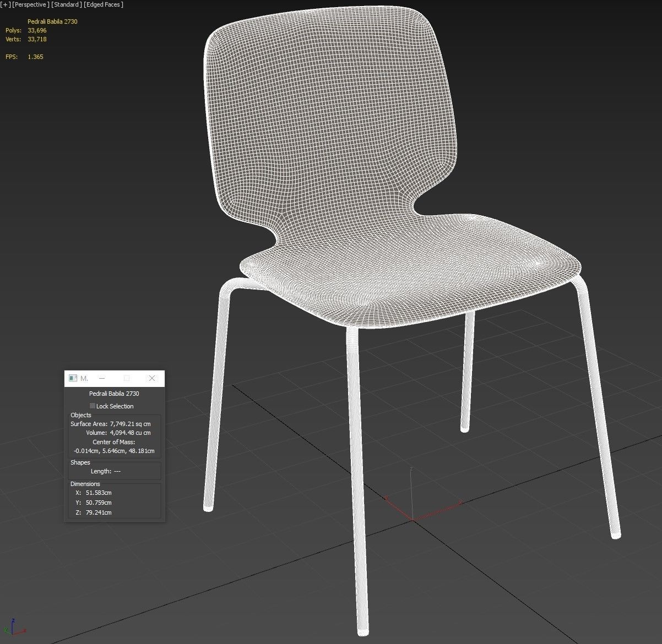662x644 pixels.
Task: Click the Measure window title icon
Action: pos(73,378)
